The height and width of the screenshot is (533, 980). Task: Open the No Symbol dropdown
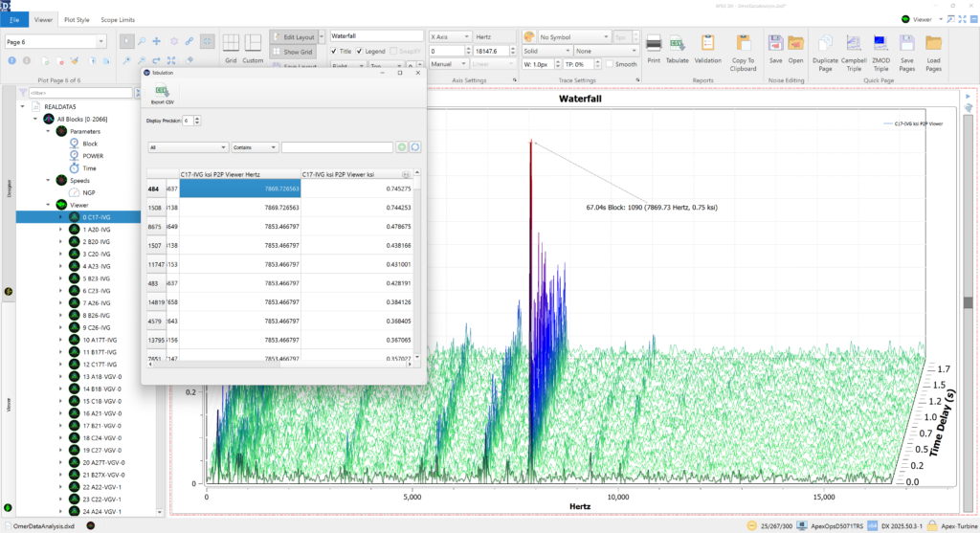(x=572, y=36)
